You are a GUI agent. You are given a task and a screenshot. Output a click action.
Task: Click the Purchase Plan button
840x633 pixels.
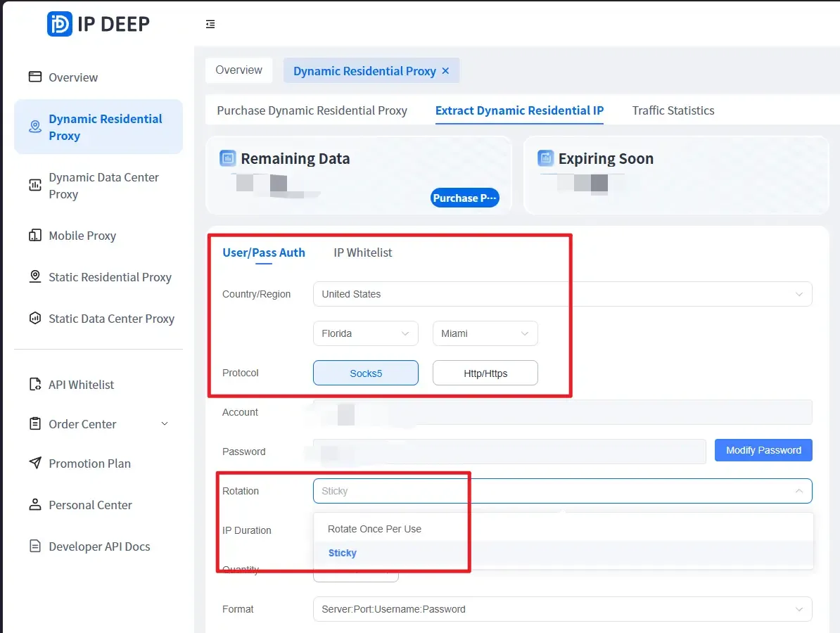464,198
